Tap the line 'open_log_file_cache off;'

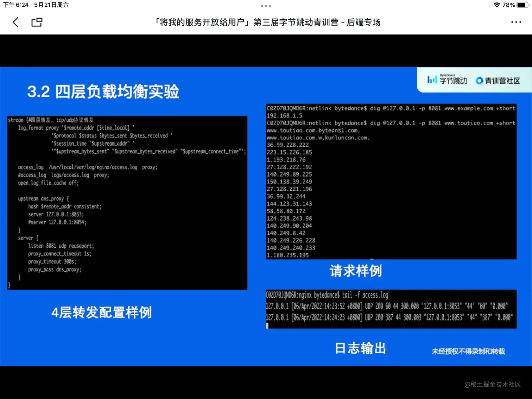pyautogui.click(x=48, y=183)
